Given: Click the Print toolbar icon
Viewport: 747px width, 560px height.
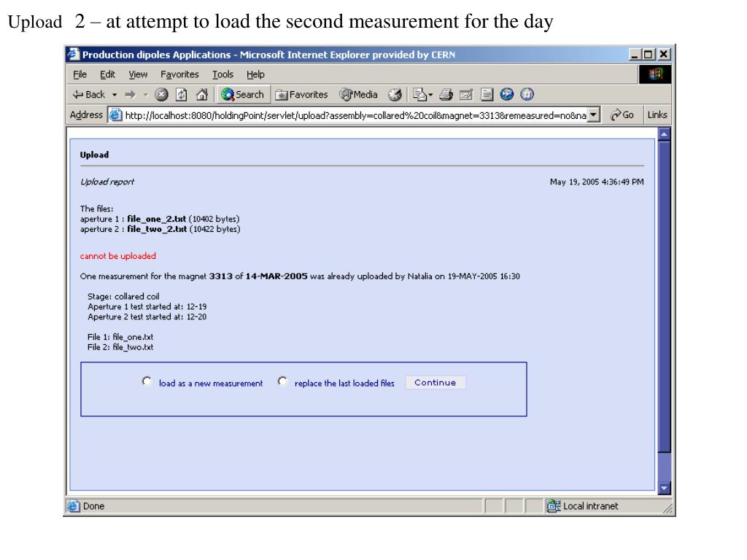Looking at the screenshot, I should [446, 95].
